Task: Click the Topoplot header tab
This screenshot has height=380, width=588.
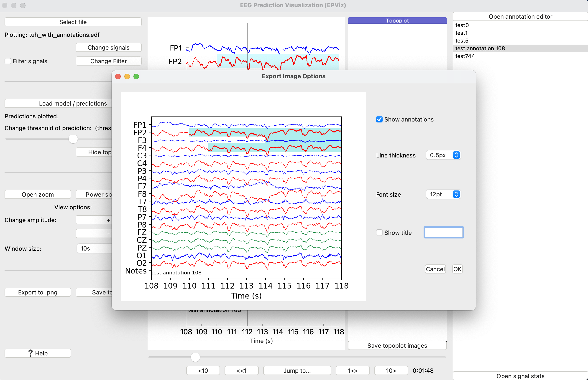Action: [397, 21]
